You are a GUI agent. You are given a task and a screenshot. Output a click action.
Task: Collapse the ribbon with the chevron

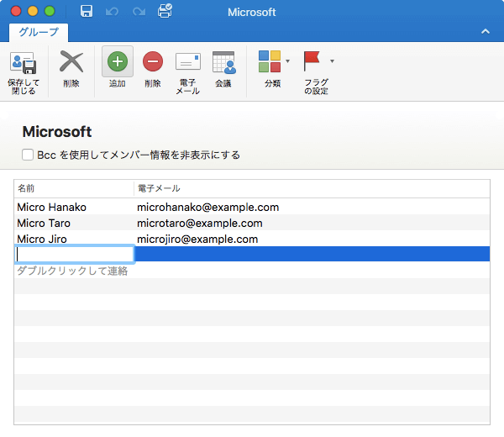(486, 31)
